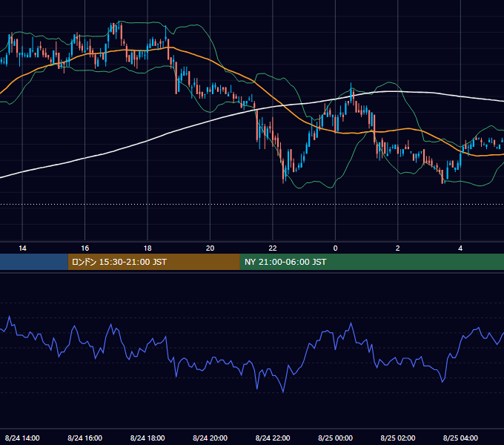Image resolution: width=504 pixels, height=445 pixels.
Task: Click the 8/25 00:00 date label
Action: (335, 438)
